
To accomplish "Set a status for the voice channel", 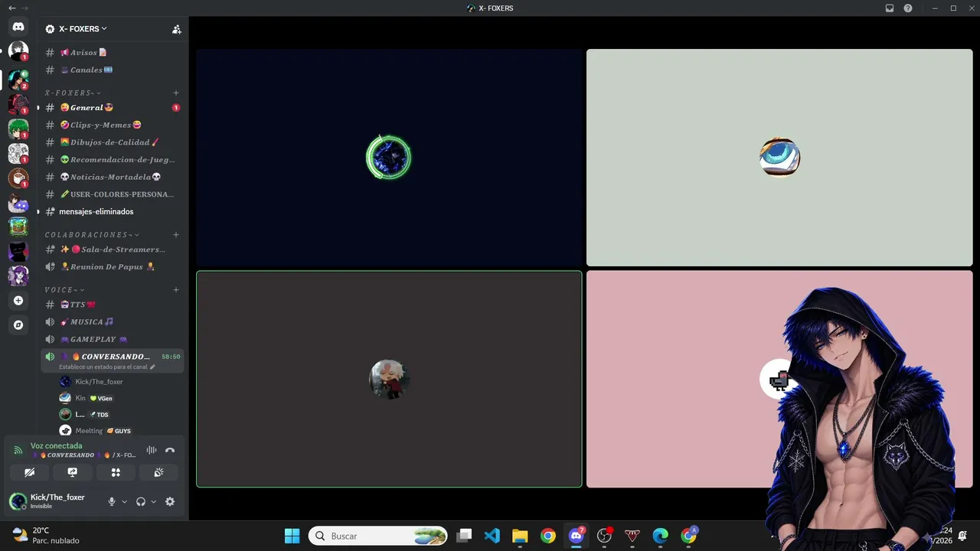I will coord(107,367).
